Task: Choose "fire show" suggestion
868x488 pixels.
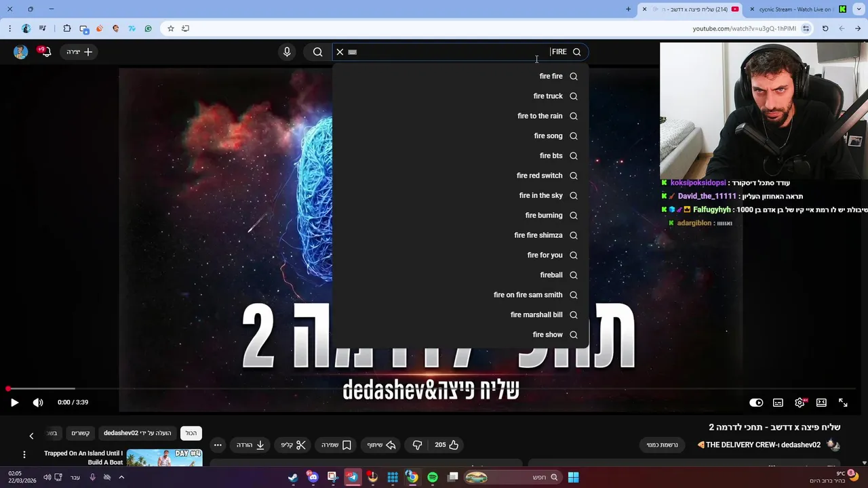Action: pos(460,335)
